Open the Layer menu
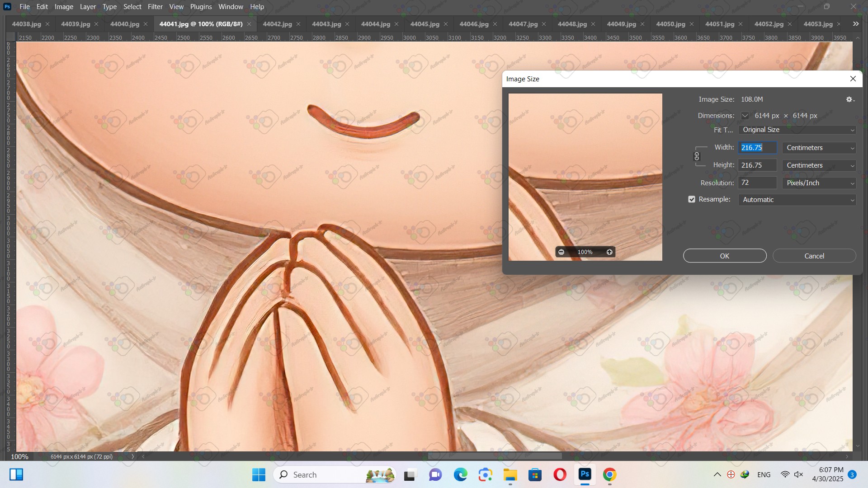868x488 pixels. tap(88, 7)
